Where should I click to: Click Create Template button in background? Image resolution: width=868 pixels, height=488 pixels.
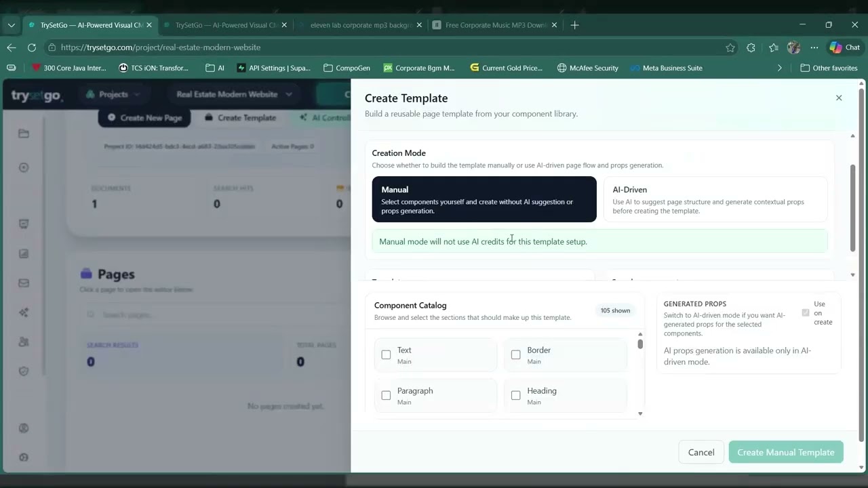pos(240,117)
